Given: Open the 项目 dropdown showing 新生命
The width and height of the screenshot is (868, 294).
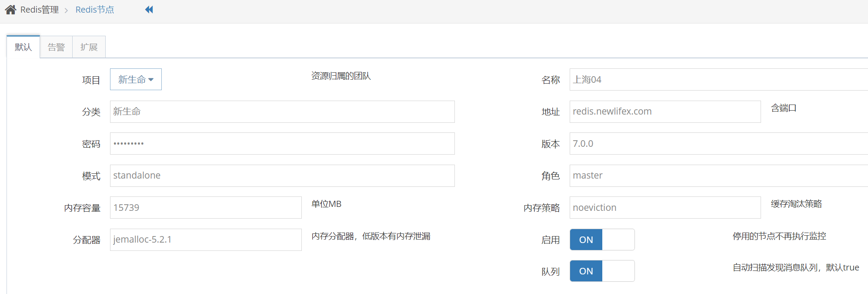Looking at the screenshot, I should click(136, 79).
